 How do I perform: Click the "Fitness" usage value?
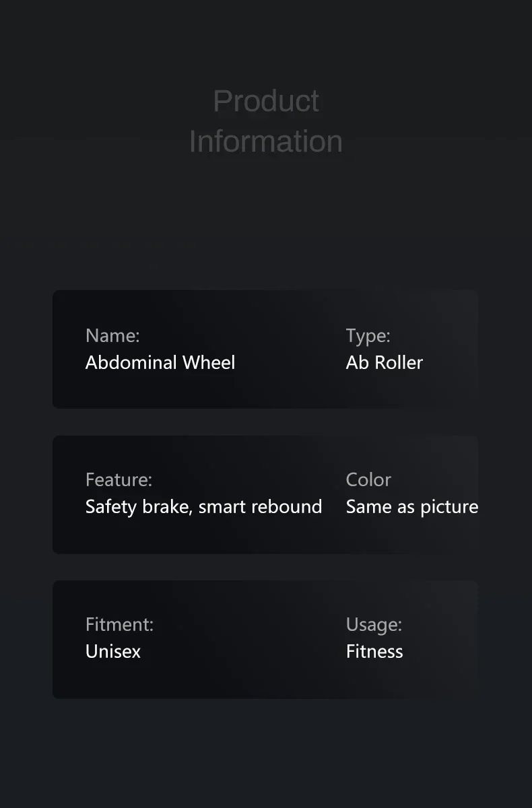point(374,651)
